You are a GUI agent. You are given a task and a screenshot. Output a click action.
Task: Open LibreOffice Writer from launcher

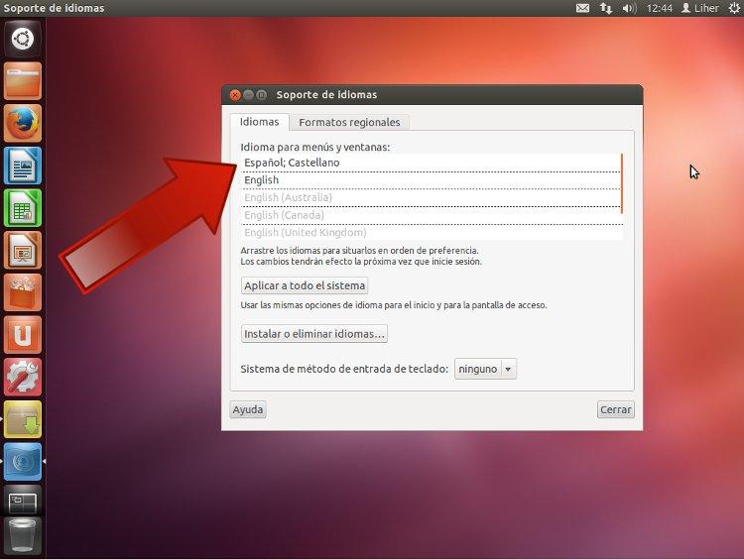point(22,166)
